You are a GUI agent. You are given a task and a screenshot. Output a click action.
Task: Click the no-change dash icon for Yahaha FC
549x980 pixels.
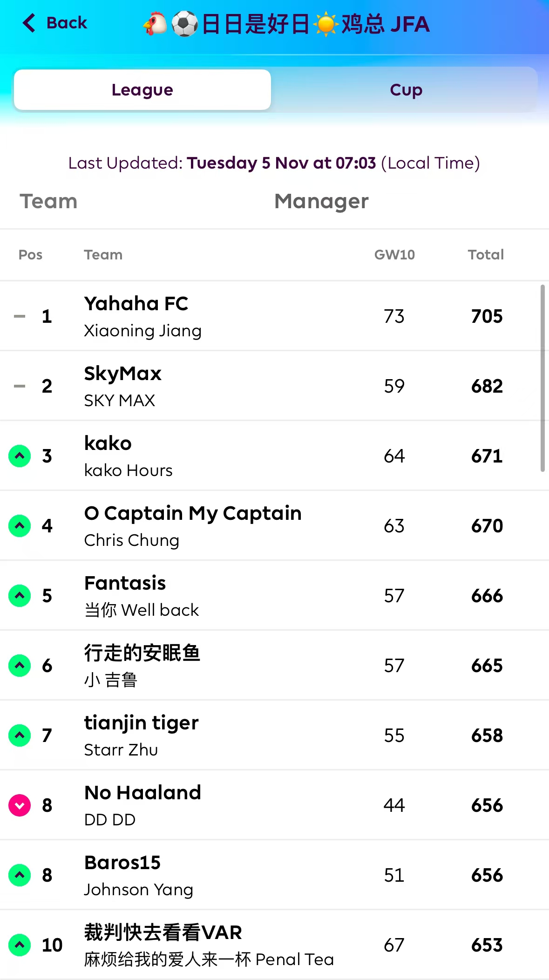coord(20,316)
